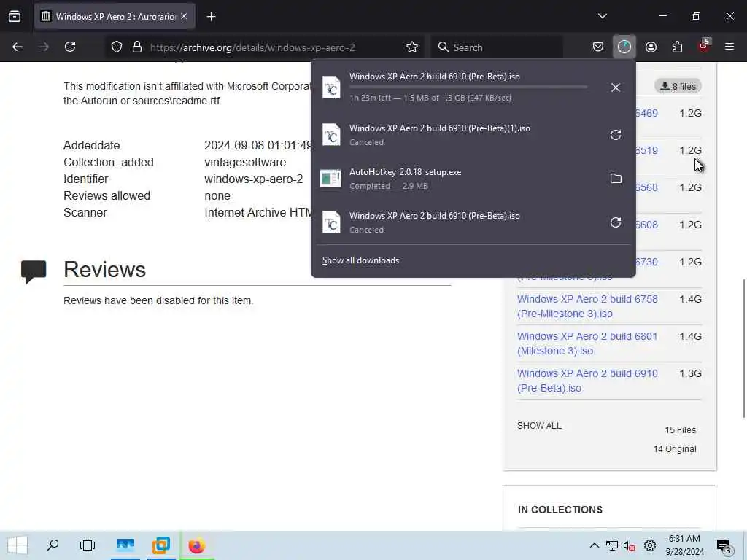Open the Firefox application menu

click(729, 47)
